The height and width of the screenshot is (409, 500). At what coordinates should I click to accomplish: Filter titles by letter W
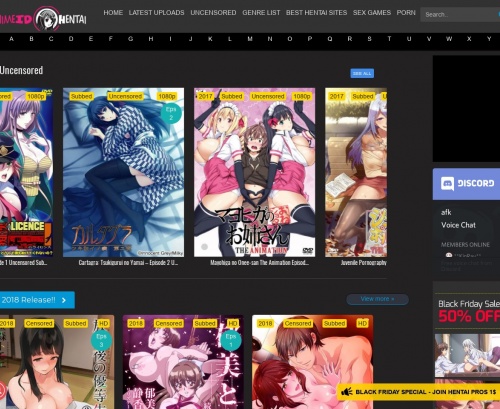click(449, 39)
